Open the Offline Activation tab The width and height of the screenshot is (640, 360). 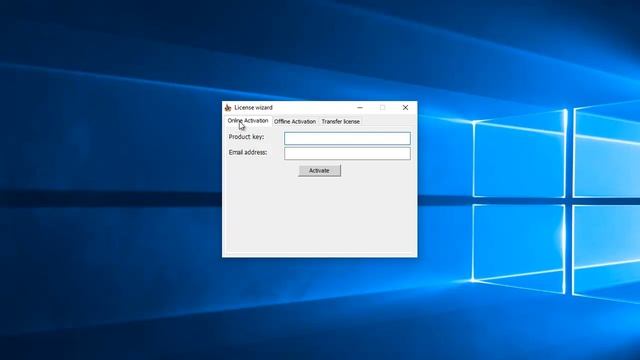295,122
